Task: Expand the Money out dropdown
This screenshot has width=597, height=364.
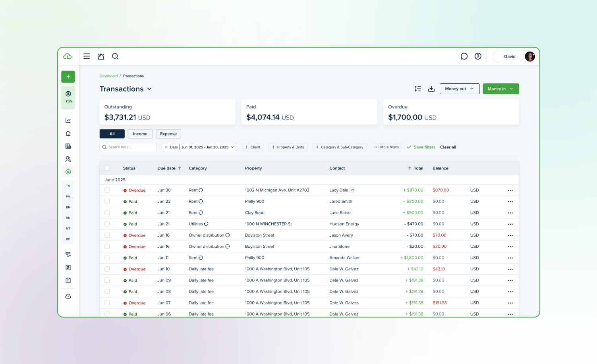Action: pyautogui.click(x=459, y=89)
